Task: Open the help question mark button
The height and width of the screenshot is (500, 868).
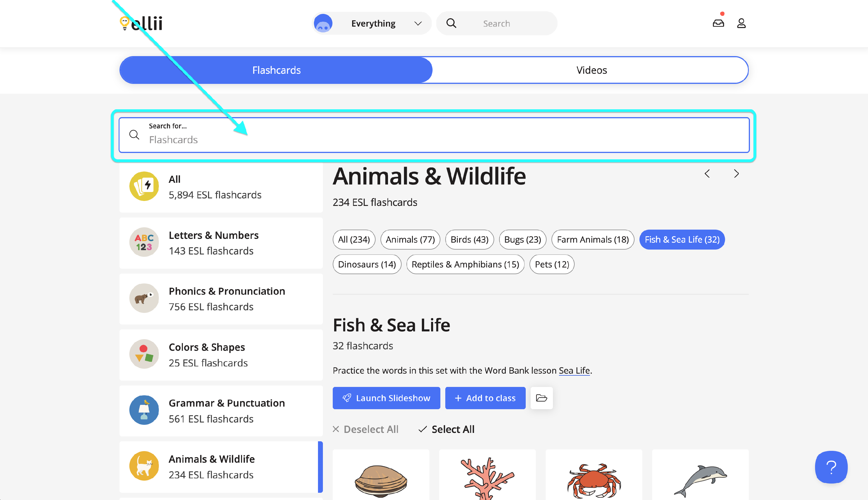Action: (x=831, y=467)
